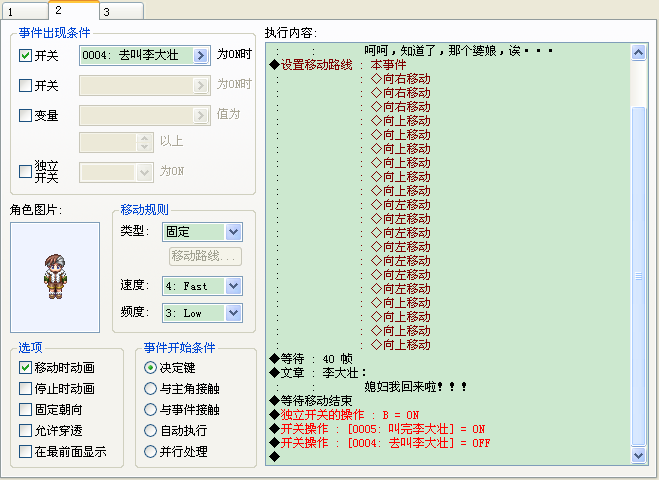Image resolution: width=659 pixels, height=480 pixels.
Task: Enable the 固定朝向 option
Action: 25,409
